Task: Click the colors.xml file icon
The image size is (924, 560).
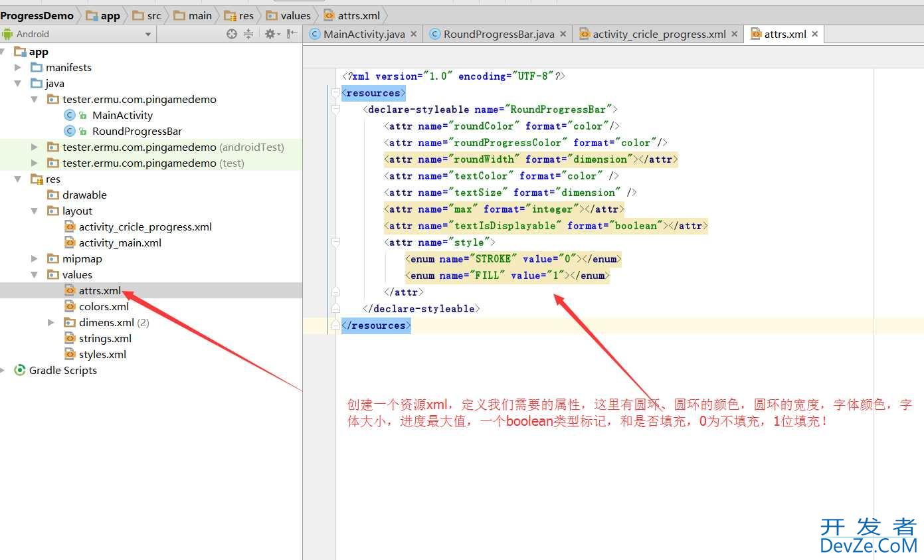Action: pyautogui.click(x=70, y=306)
